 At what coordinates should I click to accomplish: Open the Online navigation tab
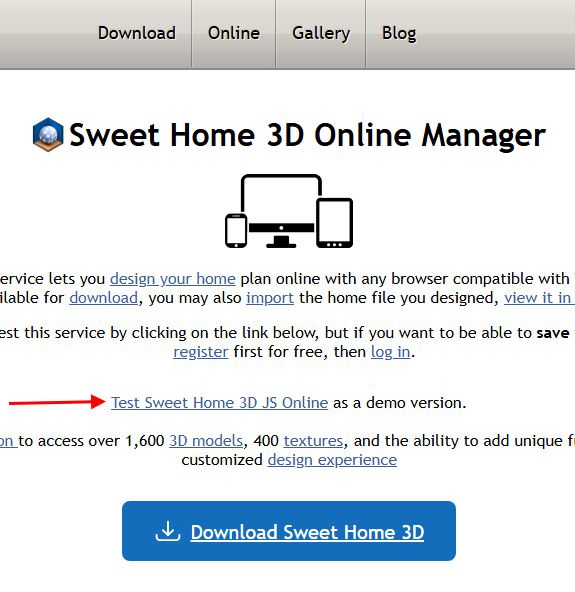point(234,33)
